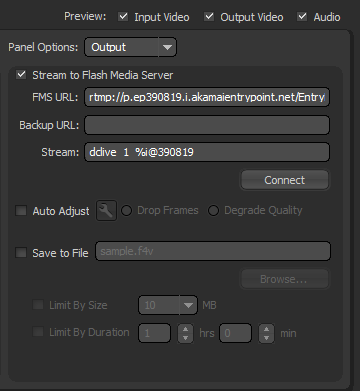The height and width of the screenshot is (391, 360).
Task: Toggle the Output Video preview checkbox
Action: click(209, 17)
